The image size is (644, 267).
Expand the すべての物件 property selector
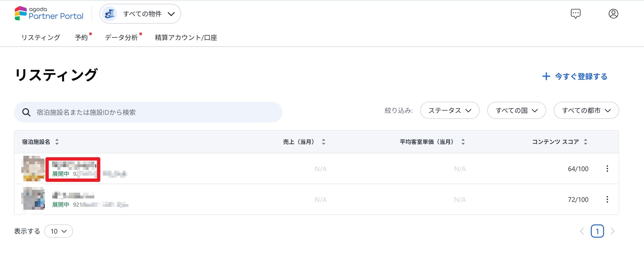tap(140, 14)
